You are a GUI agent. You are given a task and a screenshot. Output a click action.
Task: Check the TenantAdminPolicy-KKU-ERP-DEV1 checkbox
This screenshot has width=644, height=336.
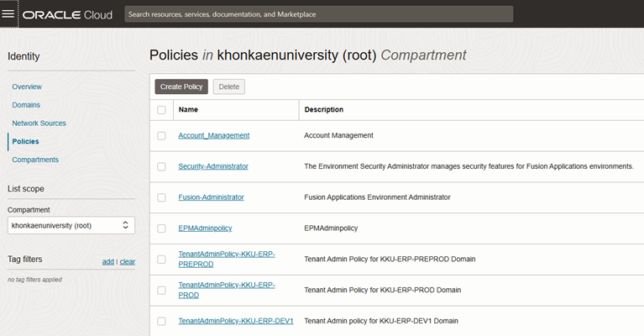coord(161,321)
